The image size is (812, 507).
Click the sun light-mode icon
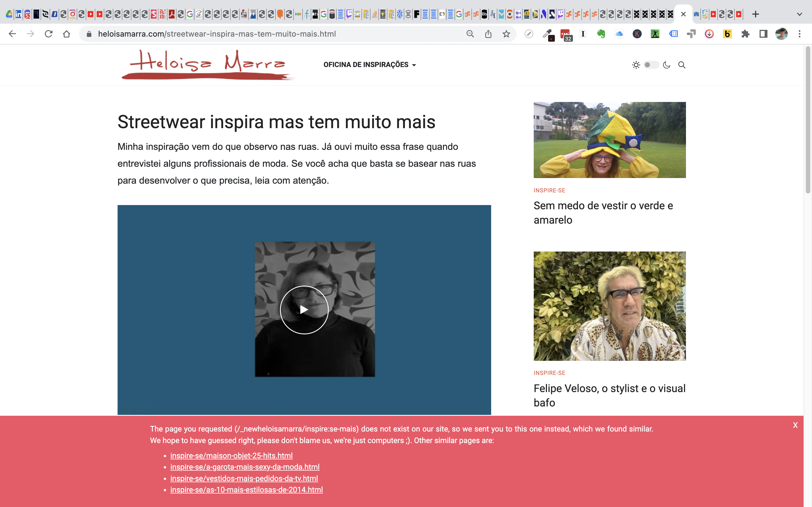tap(636, 65)
